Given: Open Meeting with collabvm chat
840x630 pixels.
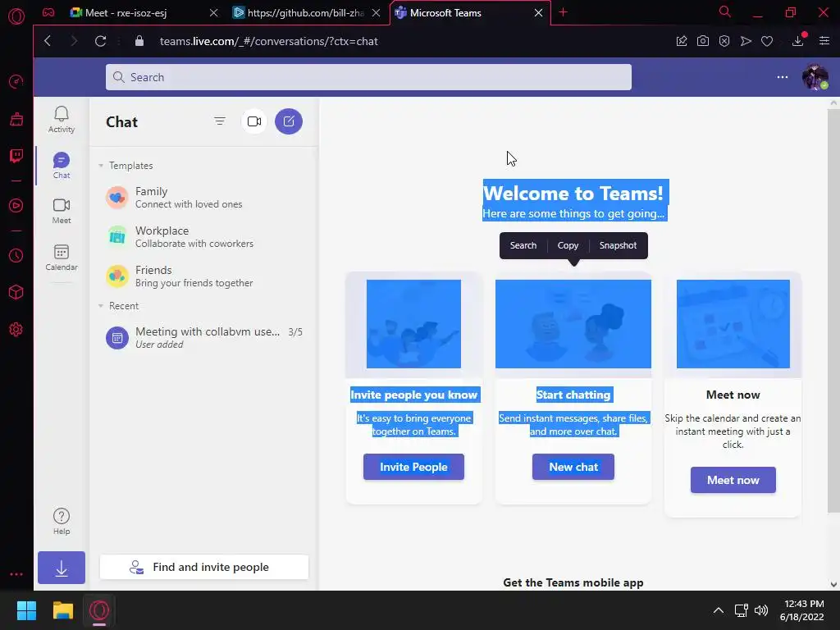Looking at the screenshot, I should [204, 337].
